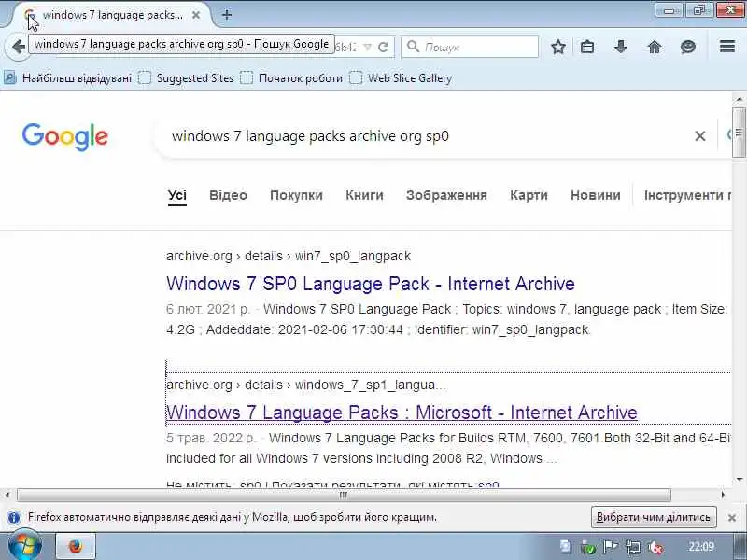Switch to Покупки results tab
This screenshot has height=560, width=747.
click(296, 195)
